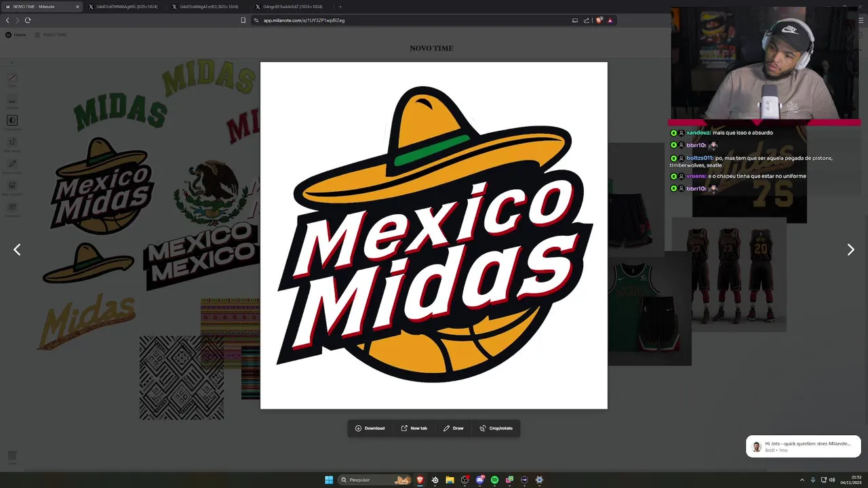Open the Hi Jota chat notification
The width and height of the screenshot is (868, 488).
(804, 446)
